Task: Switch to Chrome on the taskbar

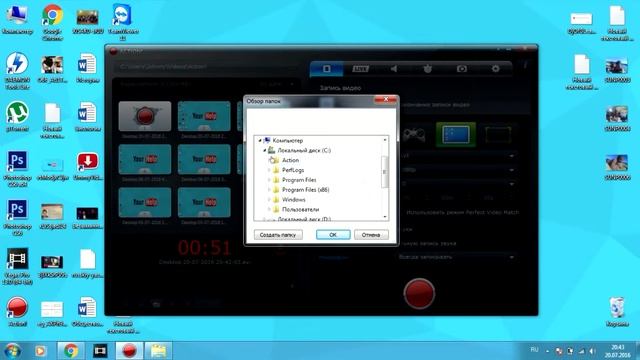Action: 71,351
